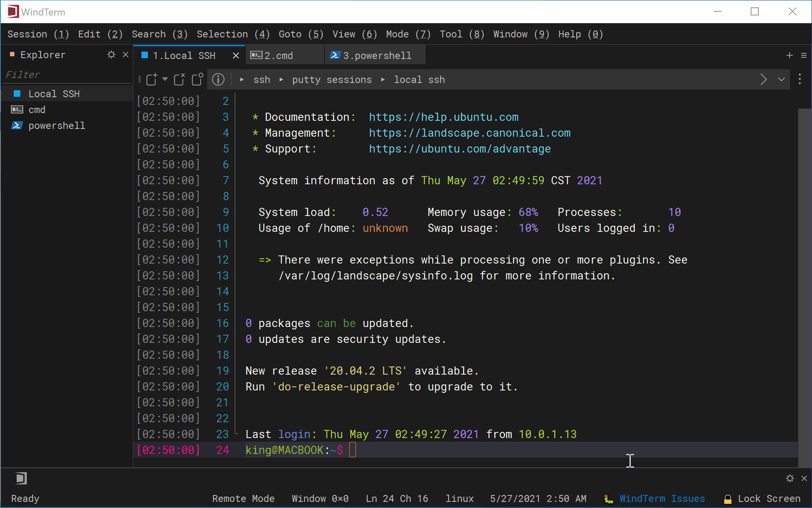The image size is (812, 508).
Task: Open the Tool menu
Action: pos(462,34)
